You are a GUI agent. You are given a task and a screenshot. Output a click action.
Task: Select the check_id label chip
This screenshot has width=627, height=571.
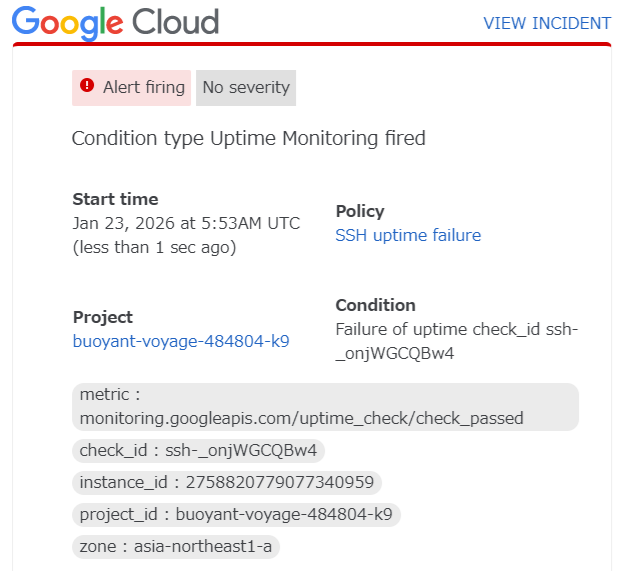[x=198, y=451]
